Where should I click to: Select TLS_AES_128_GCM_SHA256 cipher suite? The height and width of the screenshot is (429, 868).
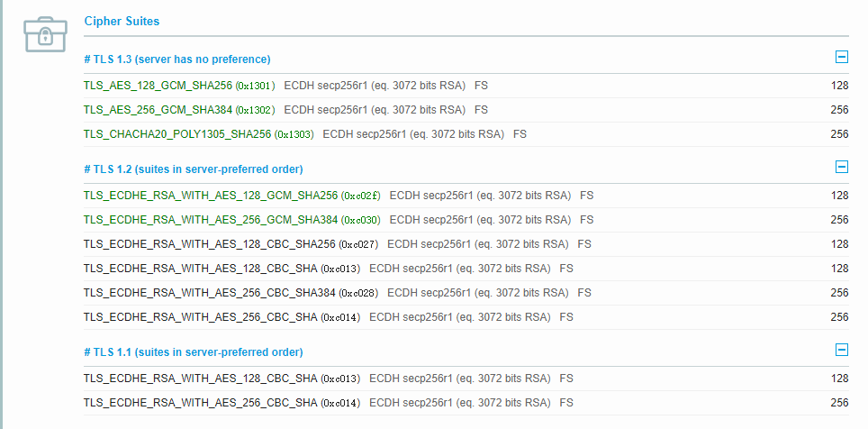click(x=158, y=86)
